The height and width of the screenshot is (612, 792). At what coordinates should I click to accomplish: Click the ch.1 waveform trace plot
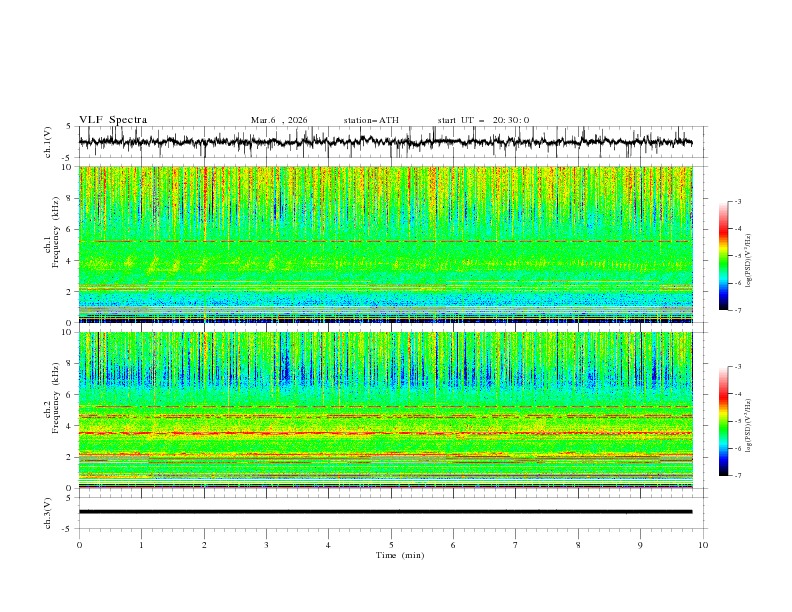click(385, 142)
